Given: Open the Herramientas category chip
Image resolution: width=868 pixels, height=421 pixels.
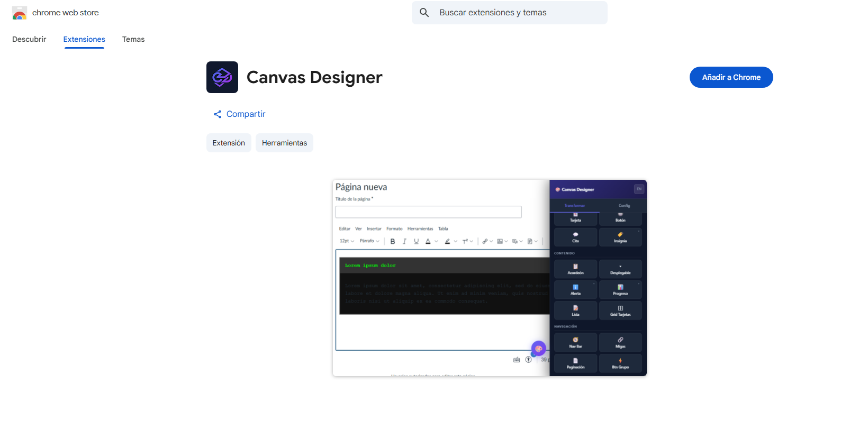Looking at the screenshot, I should coord(284,143).
